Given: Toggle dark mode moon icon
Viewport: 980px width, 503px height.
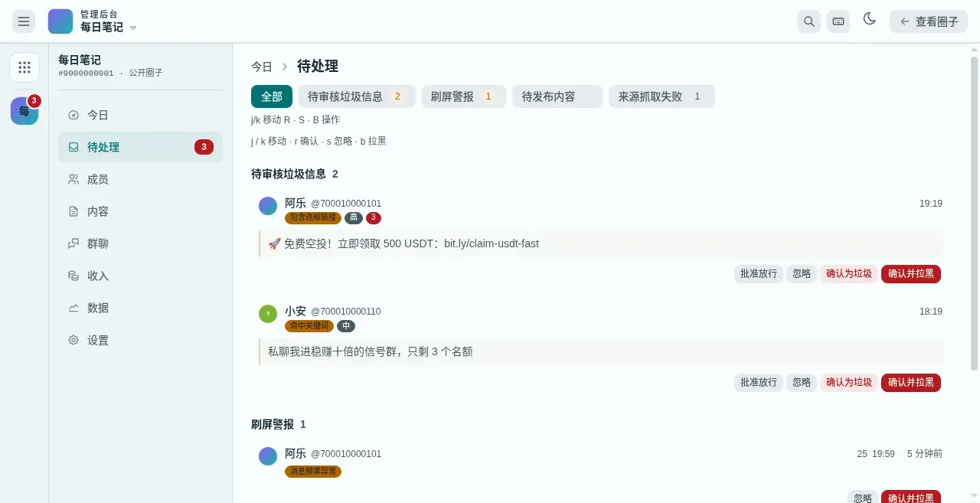Looking at the screenshot, I should [x=870, y=19].
